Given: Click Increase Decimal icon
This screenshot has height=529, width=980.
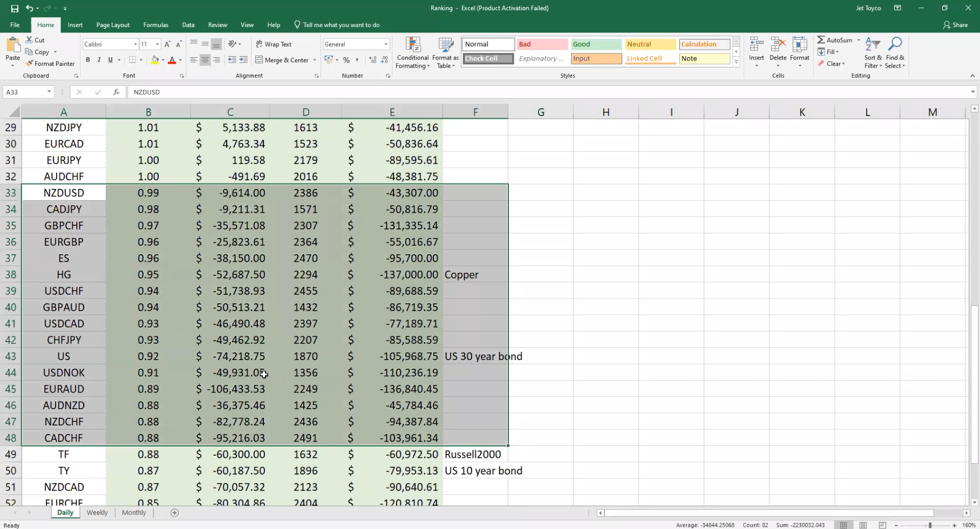Looking at the screenshot, I should 373,60.
